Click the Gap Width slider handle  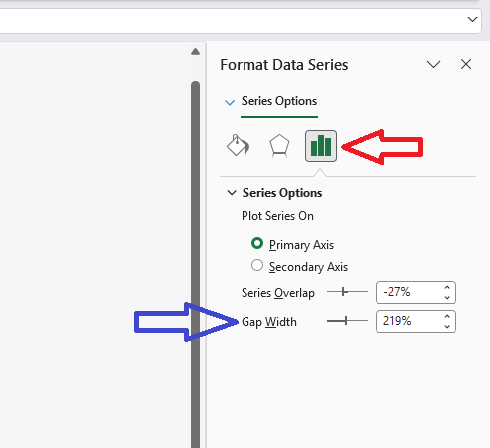click(x=346, y=321)
